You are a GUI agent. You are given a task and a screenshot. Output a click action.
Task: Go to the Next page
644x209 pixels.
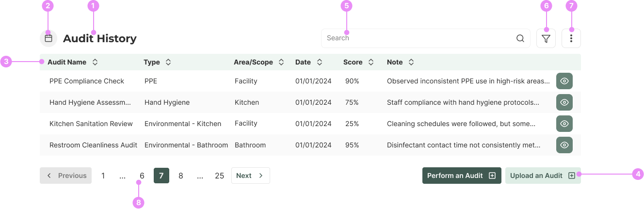[250, 176]
